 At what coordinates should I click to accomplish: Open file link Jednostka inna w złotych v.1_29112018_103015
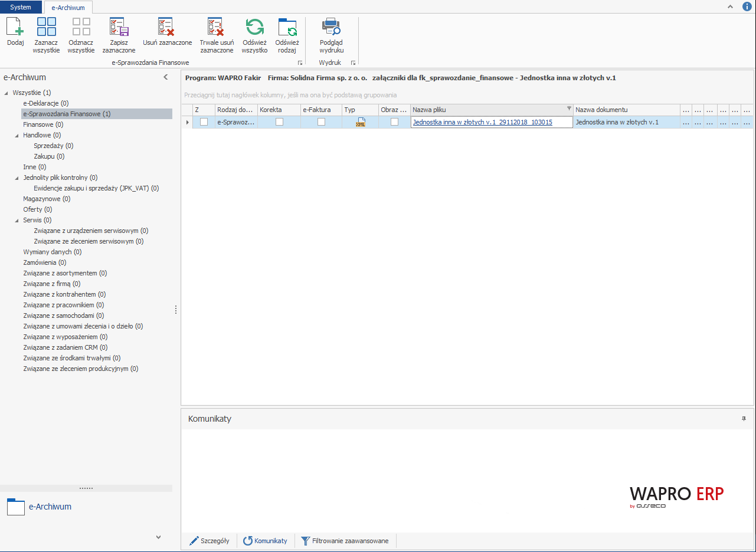point(483,122)
